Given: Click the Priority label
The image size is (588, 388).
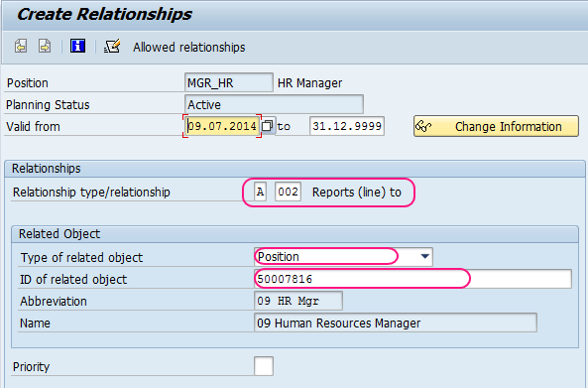Looking at the screenshot, I should [31, 366].
